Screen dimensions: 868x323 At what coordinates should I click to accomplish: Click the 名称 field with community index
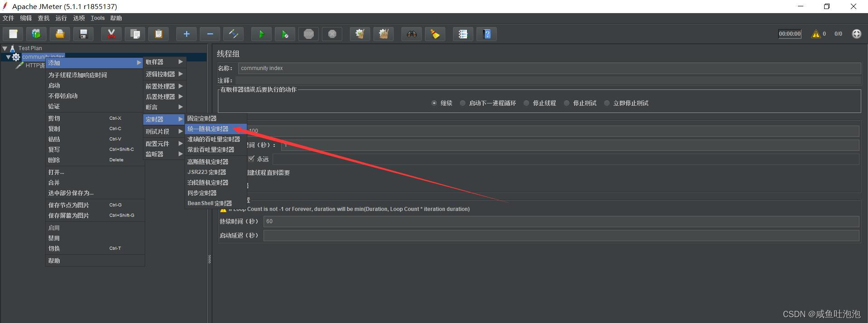tap(549, 68)
